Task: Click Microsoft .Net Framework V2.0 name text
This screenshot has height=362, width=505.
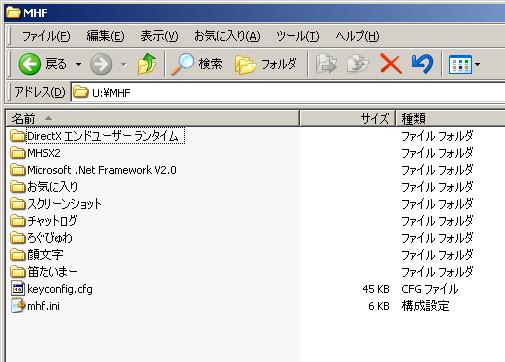Action: point(102,170)
